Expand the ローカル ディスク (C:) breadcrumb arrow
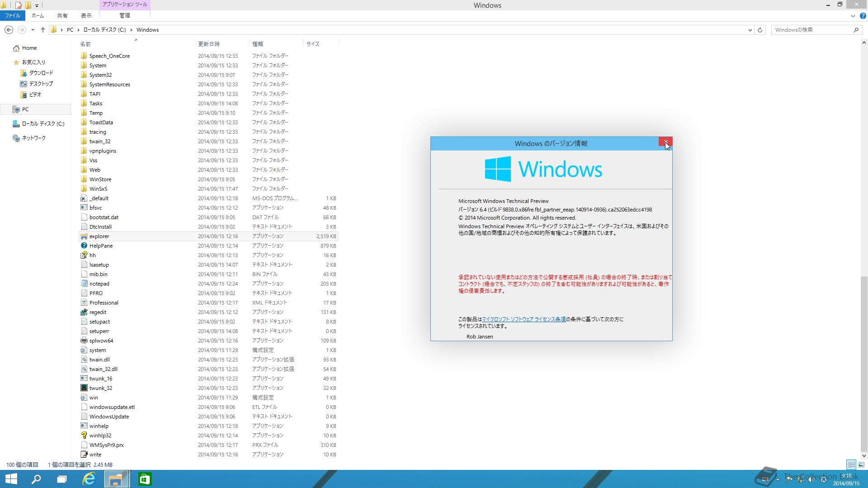Viewport: 868px width, 488px height. 132,30
